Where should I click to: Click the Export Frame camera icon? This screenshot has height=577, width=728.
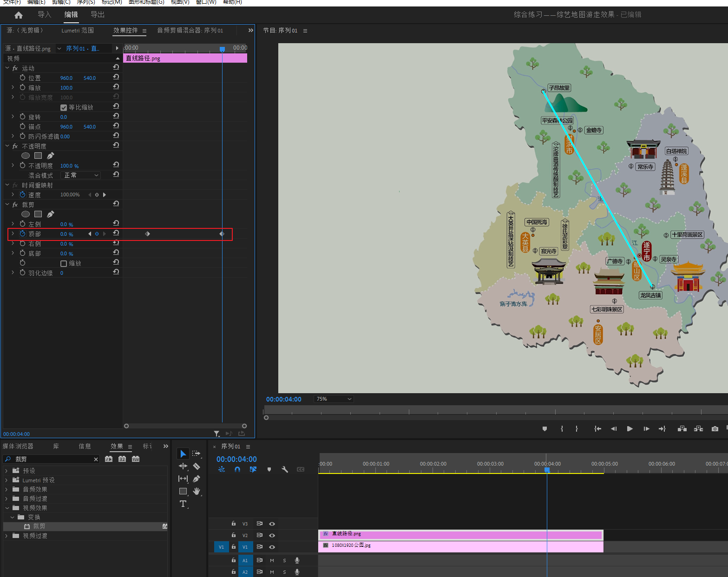click(x=715, y=428)
